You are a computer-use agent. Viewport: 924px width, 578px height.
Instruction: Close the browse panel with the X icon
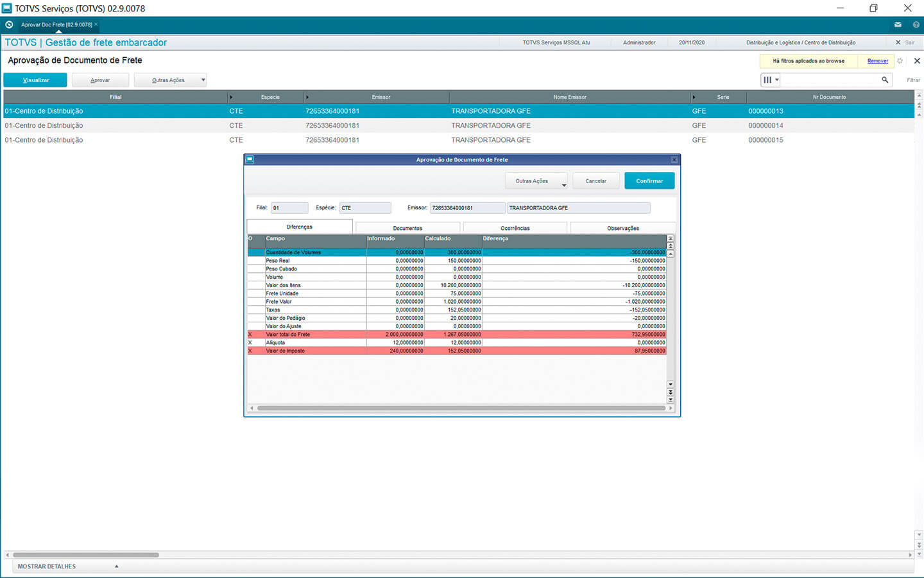(917, 61)
